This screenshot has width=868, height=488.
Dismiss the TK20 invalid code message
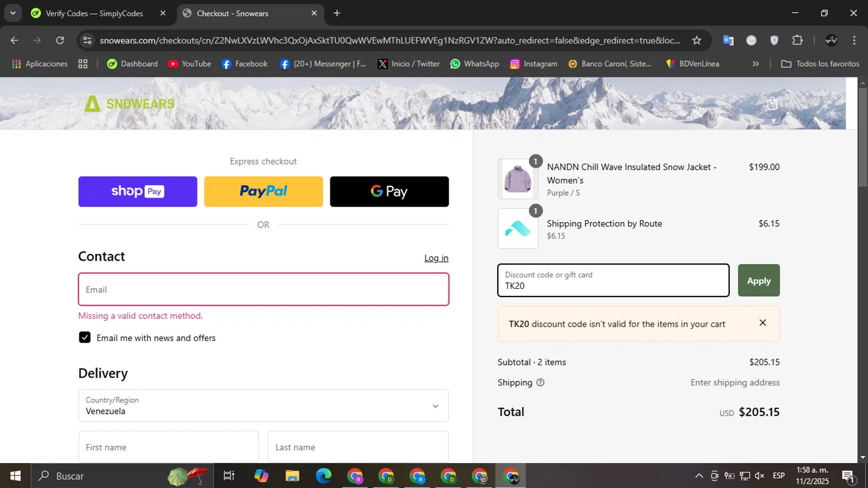(x=763, y=323)
